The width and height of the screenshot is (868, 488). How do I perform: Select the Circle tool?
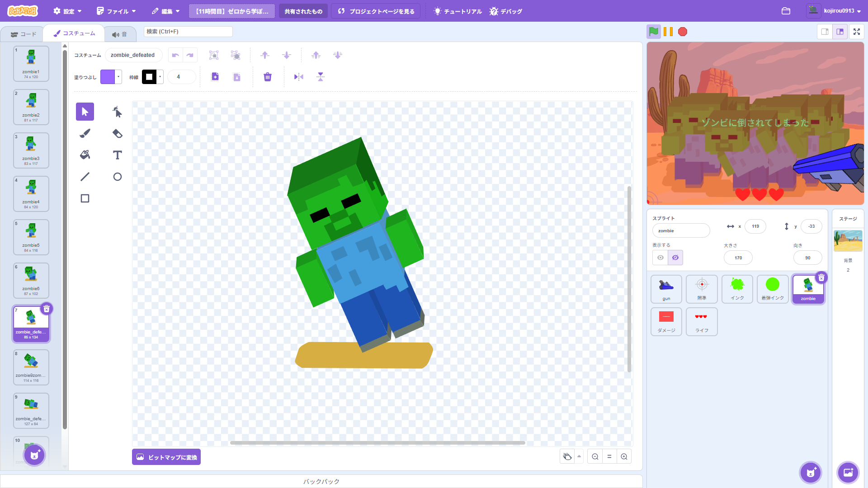117,177
